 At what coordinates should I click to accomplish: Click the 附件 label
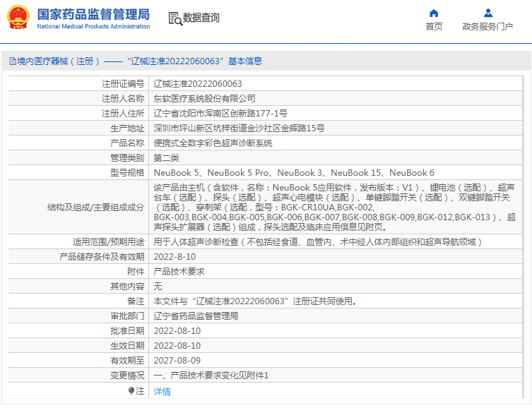[x=136, y=272]
